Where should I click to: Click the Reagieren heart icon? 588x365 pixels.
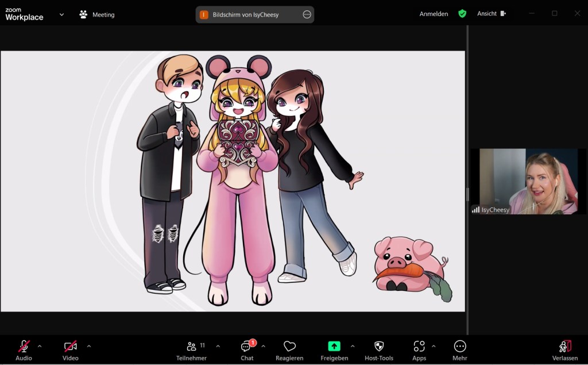point(289,347)
